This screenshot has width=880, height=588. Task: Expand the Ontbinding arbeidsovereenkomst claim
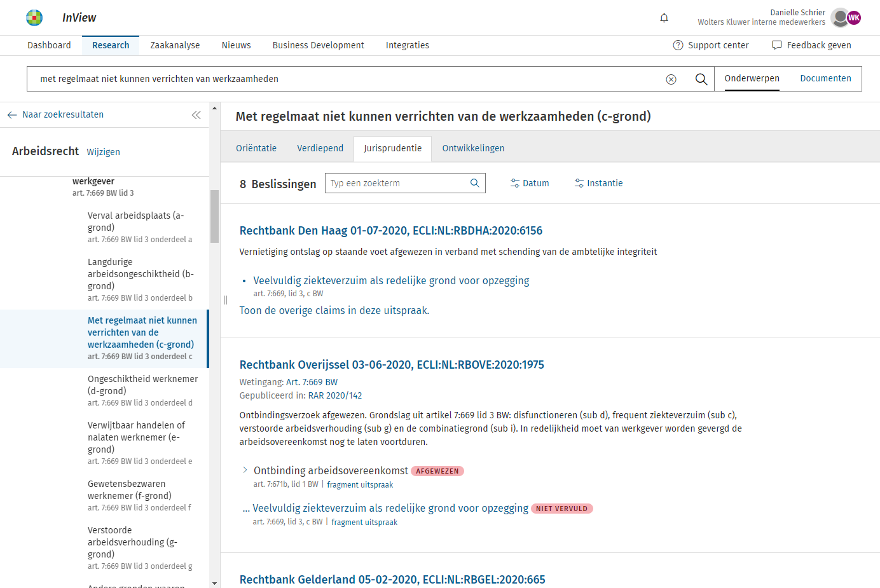(x=245, y=470)
